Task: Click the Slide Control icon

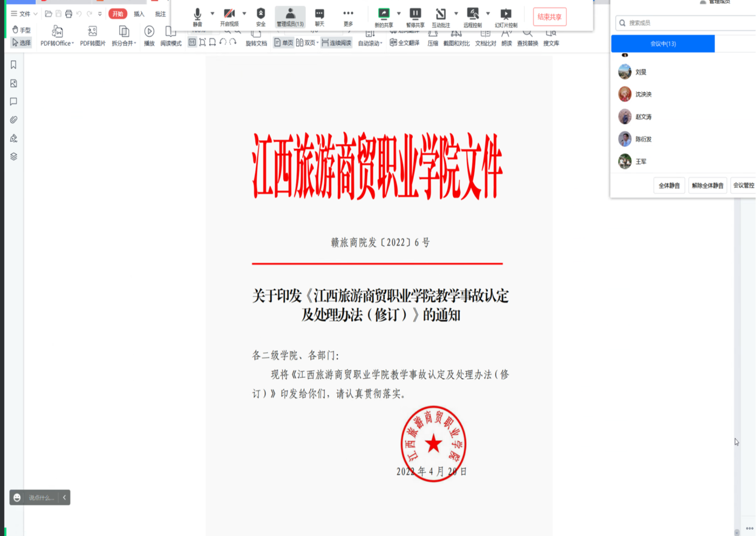Action: 505,17
